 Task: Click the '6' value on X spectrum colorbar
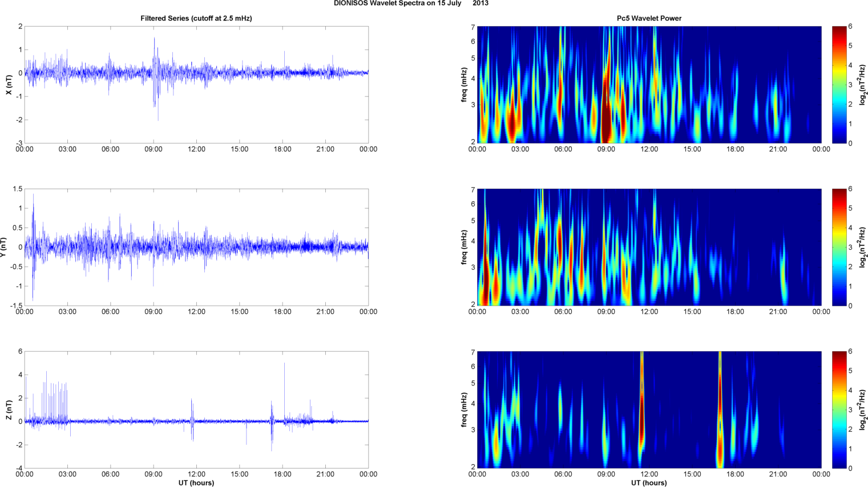(x=850, y=27)
